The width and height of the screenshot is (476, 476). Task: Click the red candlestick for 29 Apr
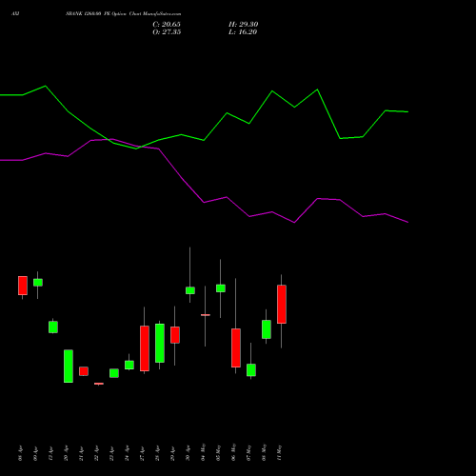click(x=175, y=335)
